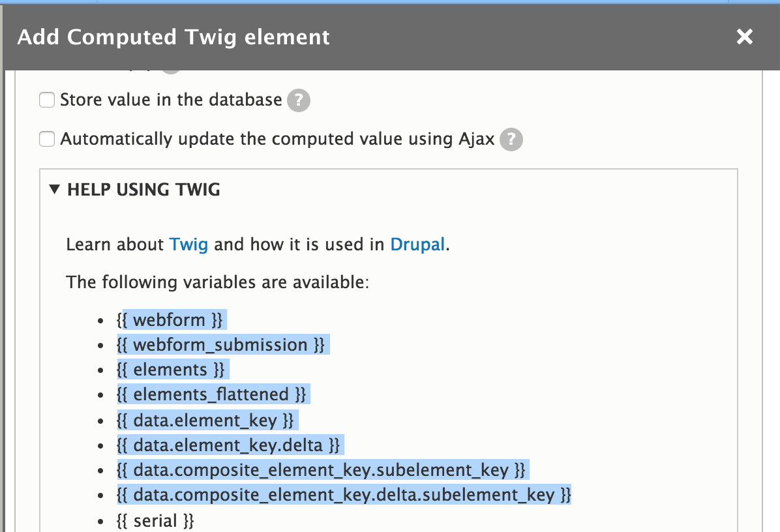This screenshot has height=532, width=780.
Task: Click 'The following variables are available' text
Action: [218, 282]
